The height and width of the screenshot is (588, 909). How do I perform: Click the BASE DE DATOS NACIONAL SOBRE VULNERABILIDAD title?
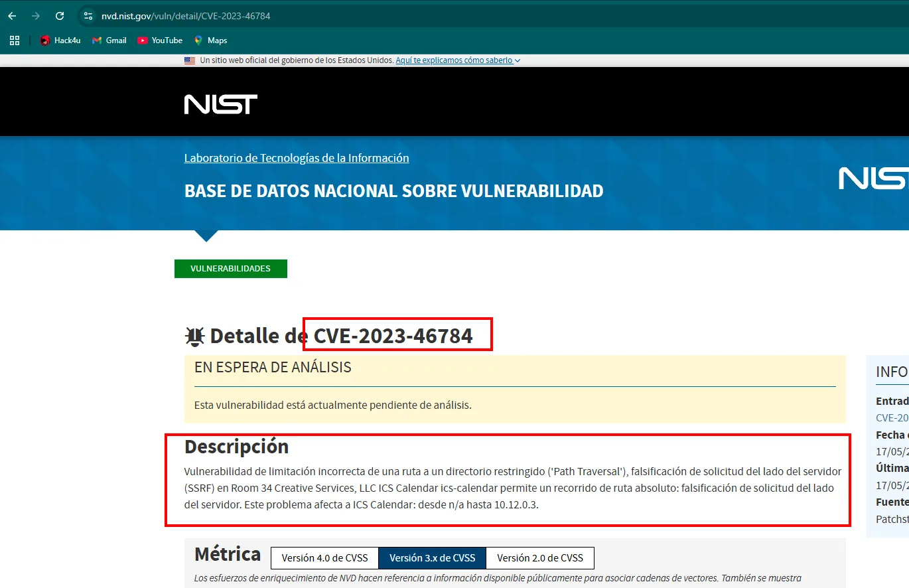click(394, 191)
